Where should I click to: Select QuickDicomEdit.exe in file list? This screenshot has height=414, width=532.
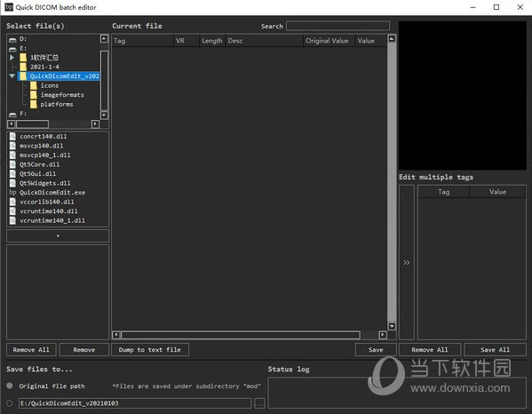[x=52, y=193]
